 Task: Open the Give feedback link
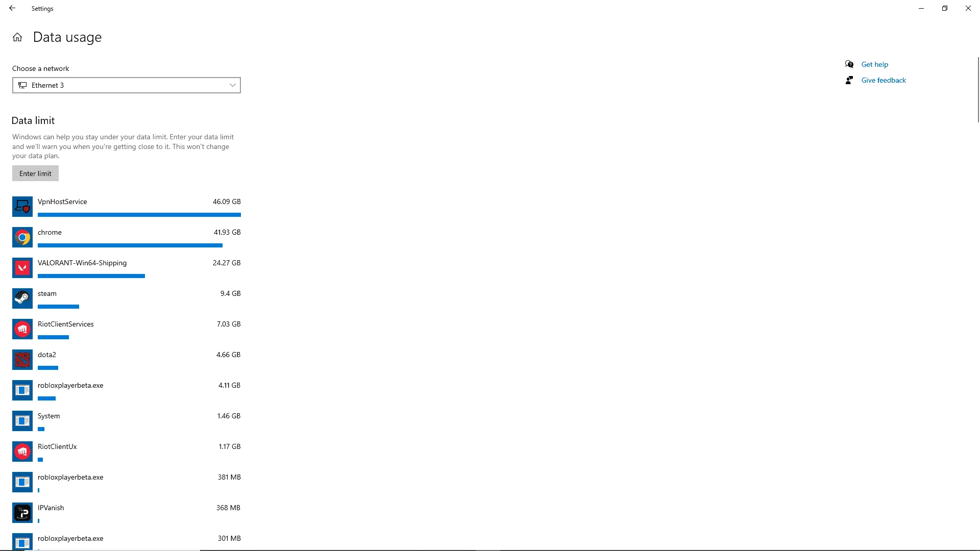tap(884, 80)
